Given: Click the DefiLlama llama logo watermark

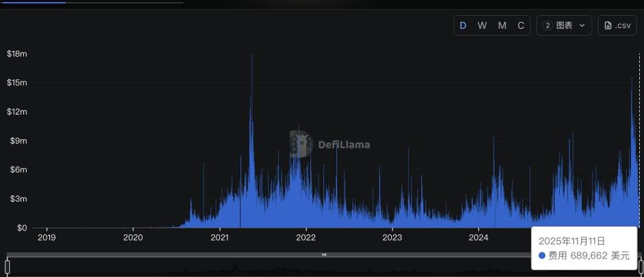Looking at the screenshot, I should coord(301,144).
